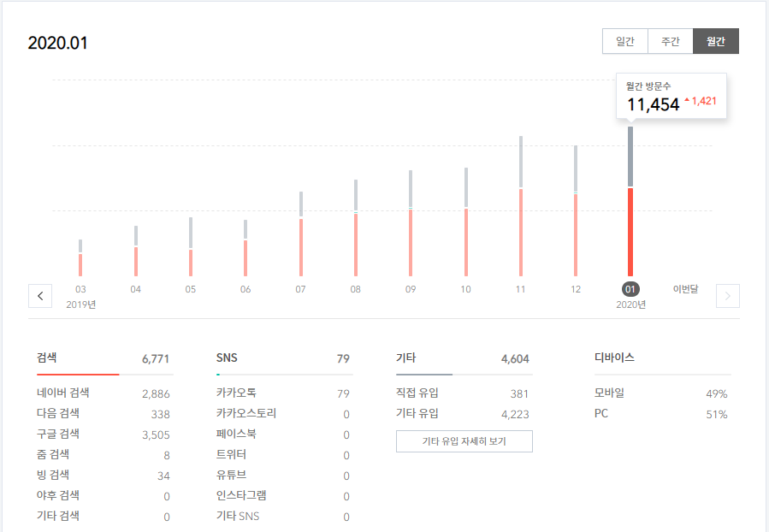Select the 11 month bar
Image resolution: width=769 pixels, height=532 pixels.
[521, 206]
